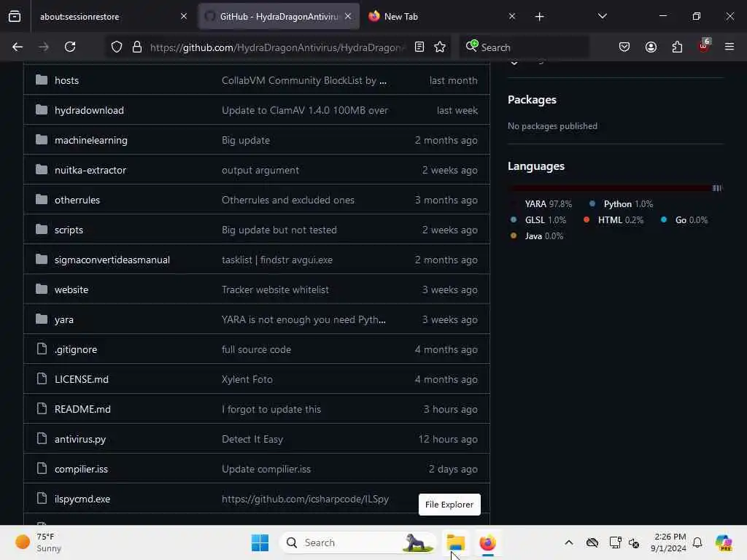Switch to the GitHub HydraDragonAntivirus tab
The width and height of the screenshot is (747, 560).
pos(279,17)
